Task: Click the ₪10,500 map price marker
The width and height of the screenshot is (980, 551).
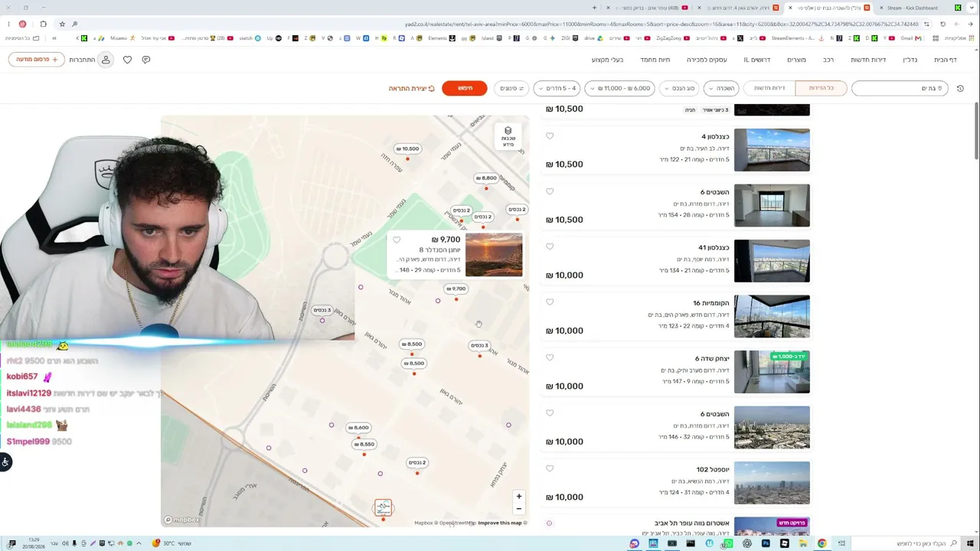Action: [x=407, y=149]
